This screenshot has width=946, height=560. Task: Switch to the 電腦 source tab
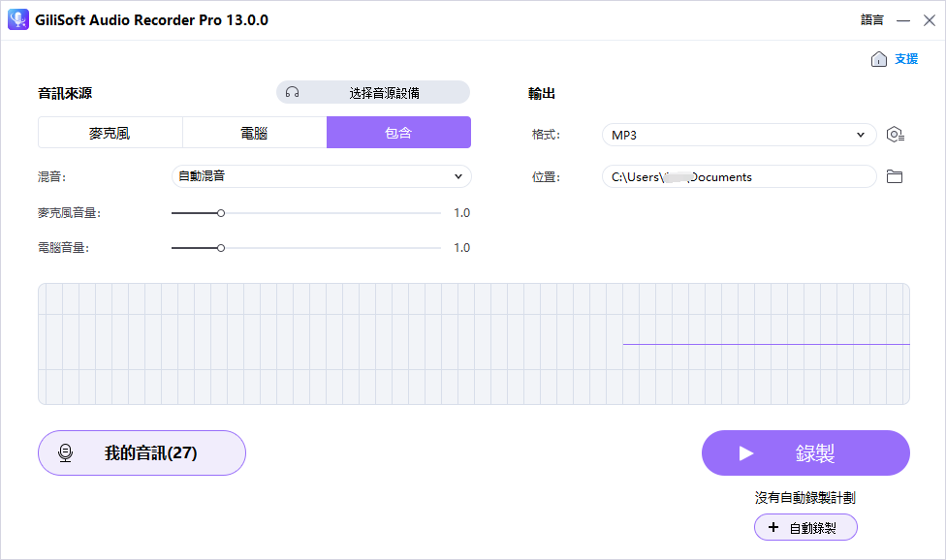coord(254,133)
